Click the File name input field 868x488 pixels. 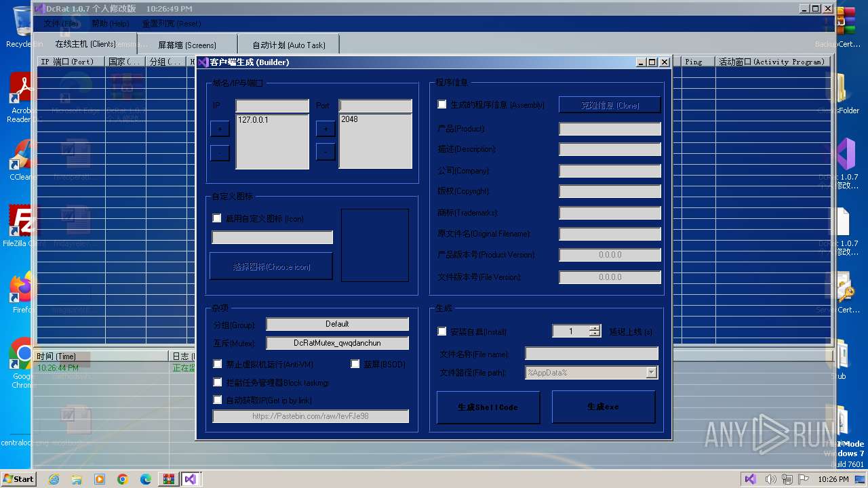coord(591,353)
